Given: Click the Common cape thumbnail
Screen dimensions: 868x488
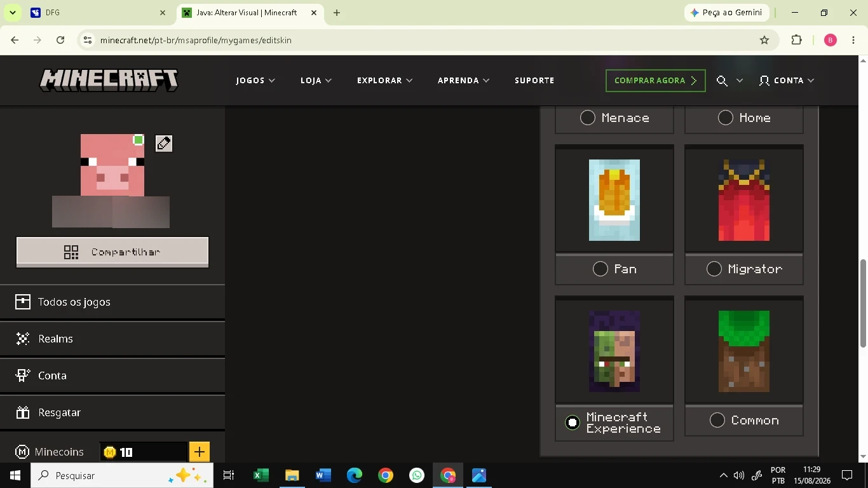Looking at the screenshot, I should click(744, 351).
